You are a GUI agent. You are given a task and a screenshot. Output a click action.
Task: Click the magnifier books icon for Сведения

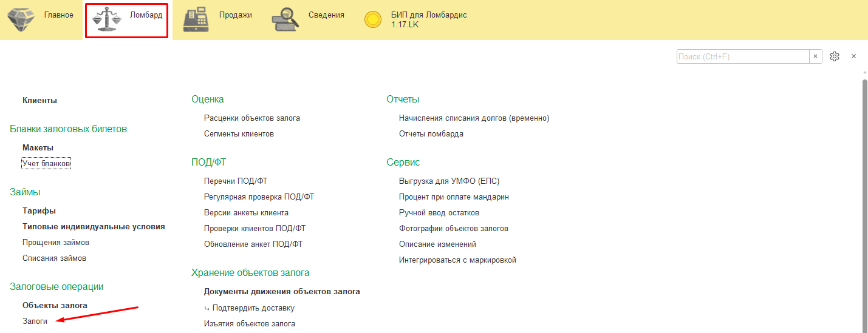pyautogui.click(x=285, y=19)
